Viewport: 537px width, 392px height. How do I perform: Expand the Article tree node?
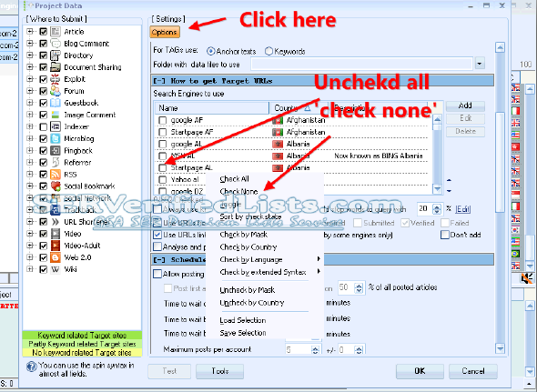pos(30,32)
